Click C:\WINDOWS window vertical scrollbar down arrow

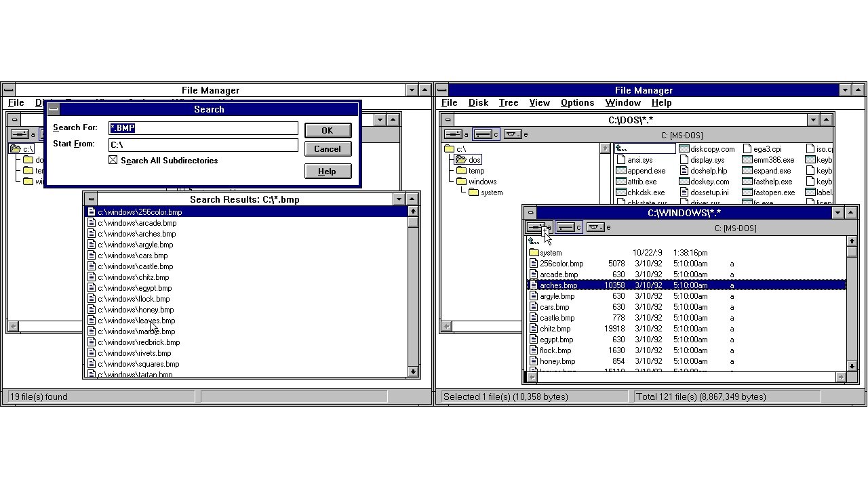pyautogui.click(x=852, y=366)
